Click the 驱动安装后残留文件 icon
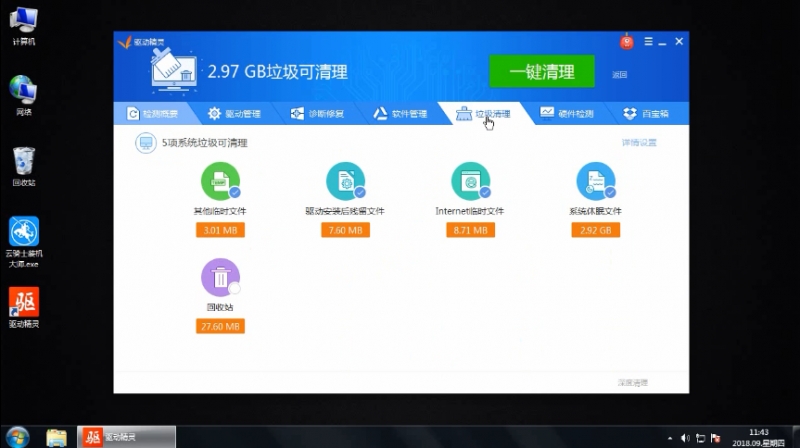800x448 pixels. (x=345, y=181)
